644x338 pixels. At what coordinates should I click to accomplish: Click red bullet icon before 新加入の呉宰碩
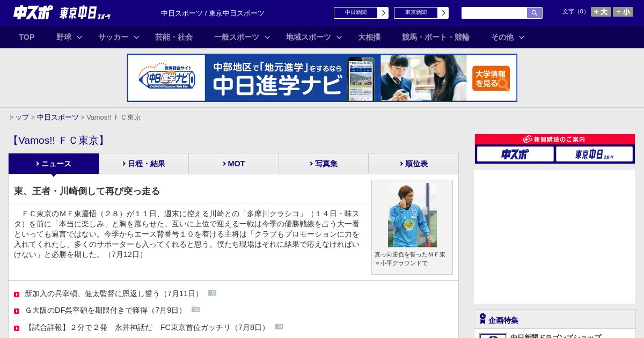click(17, 294)
